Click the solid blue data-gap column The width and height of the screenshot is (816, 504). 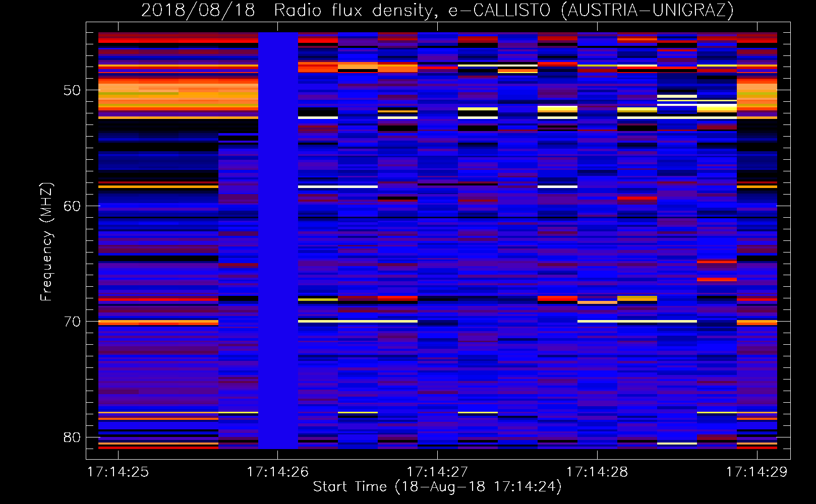click(x=278, y=240)
